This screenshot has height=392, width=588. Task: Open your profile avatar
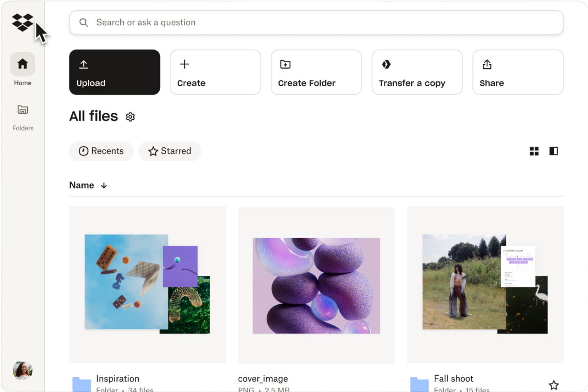point(22,370)
